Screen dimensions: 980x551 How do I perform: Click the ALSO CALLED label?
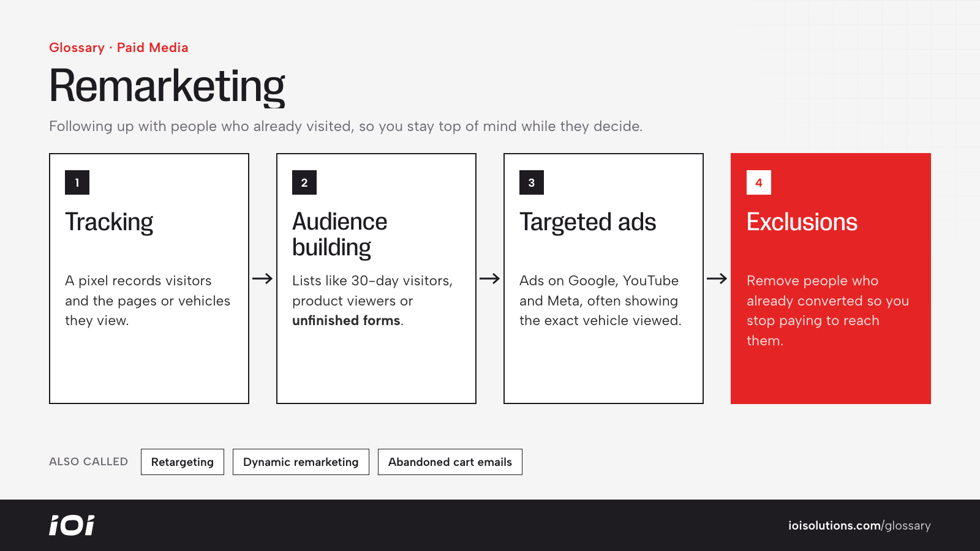coord(89,462)
